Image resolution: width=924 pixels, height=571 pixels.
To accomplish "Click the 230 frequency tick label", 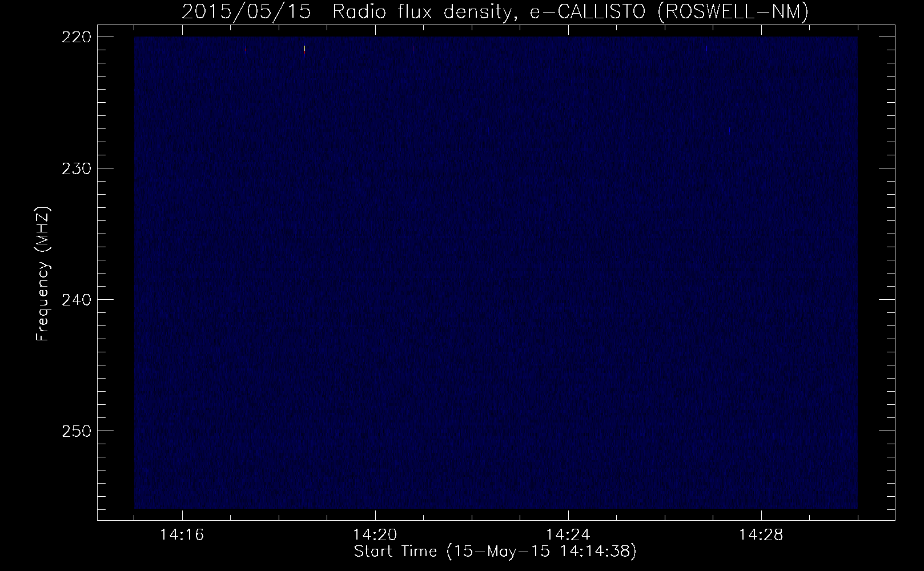I will (x=75, y=168).
